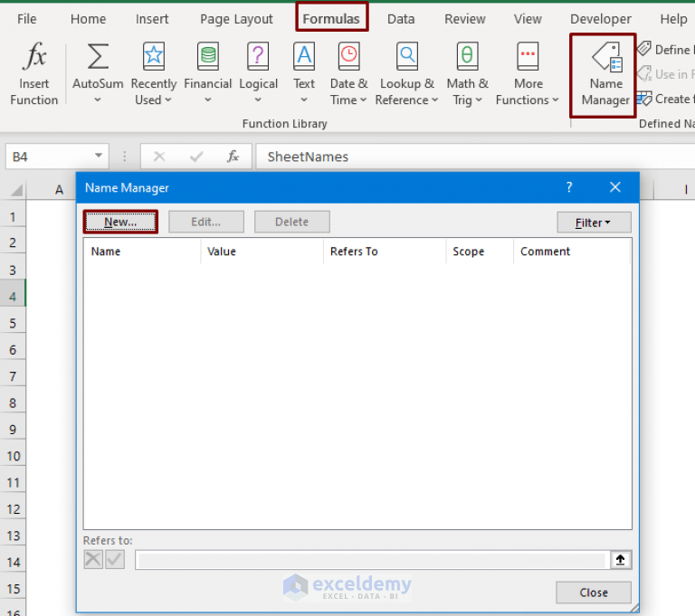The width and height of the screenshot is (695, 616).
Task: Open the Insert Function dialog
Action: 34,73
